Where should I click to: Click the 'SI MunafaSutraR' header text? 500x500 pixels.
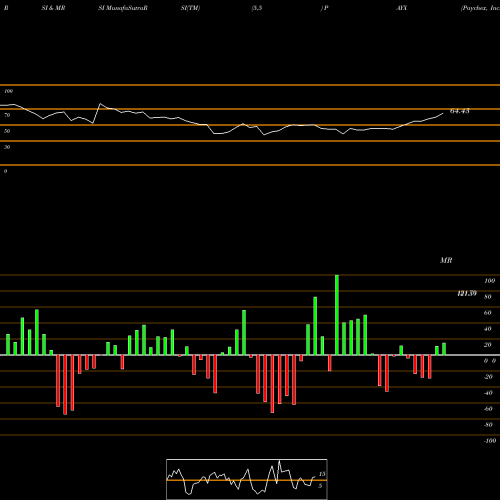[x=123, y=8]
